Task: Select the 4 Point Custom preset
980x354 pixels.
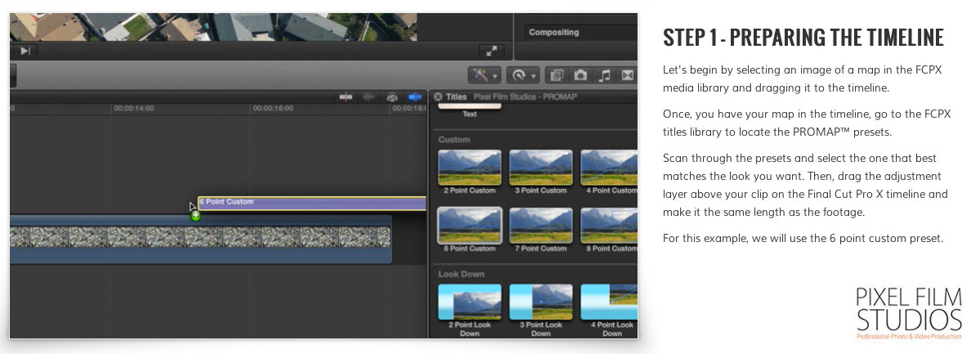Action: pyautogui.click(x=609, y=167)
